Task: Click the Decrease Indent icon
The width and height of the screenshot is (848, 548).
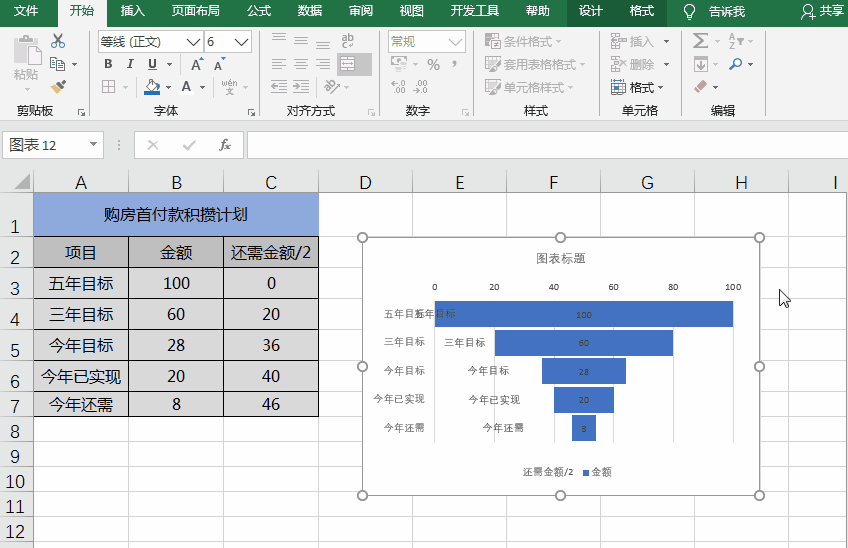Action: (279, 87)
